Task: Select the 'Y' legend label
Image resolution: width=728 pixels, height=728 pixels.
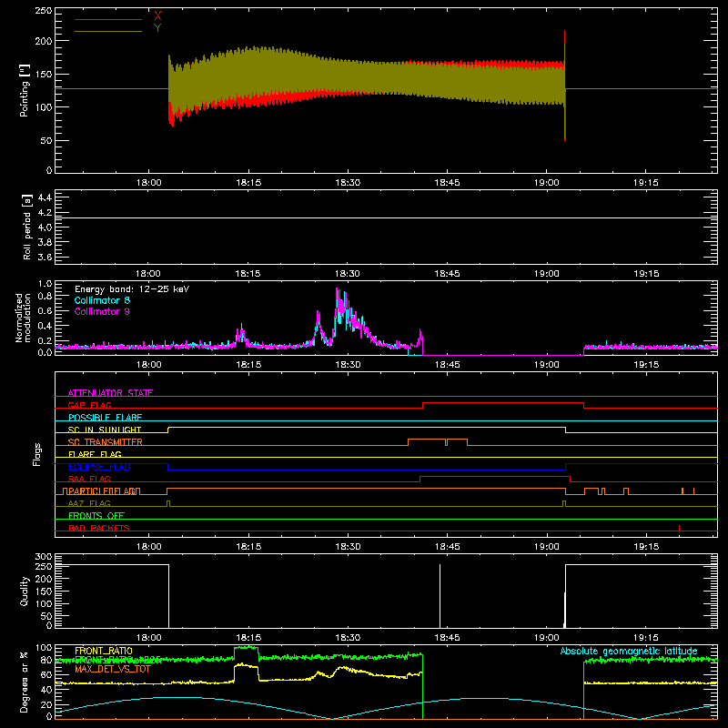Action: click(157, 28)
